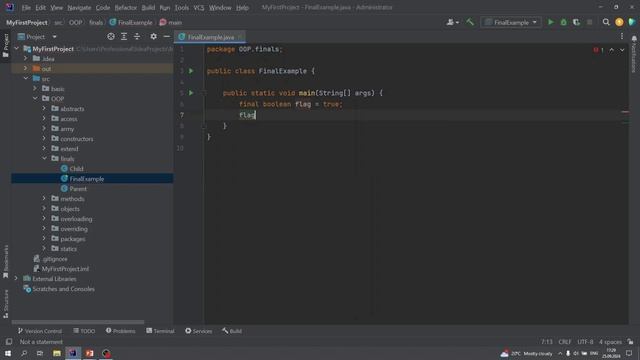The image size is (640, 360).
Task: Start debugging with the bug icon
Action: (564, 22)
